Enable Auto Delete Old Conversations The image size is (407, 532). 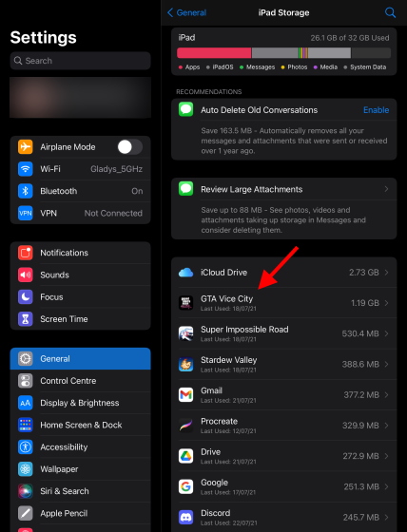tap(376, 110)
